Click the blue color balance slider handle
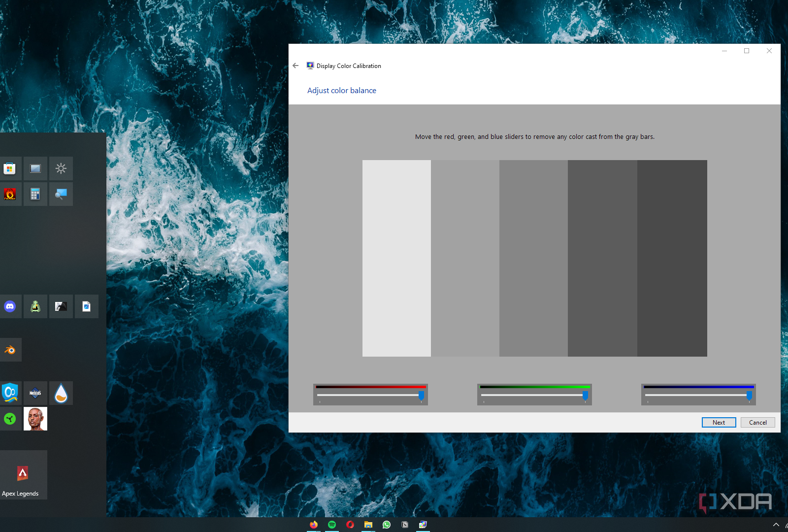This screenshot has height=532, width=788. click(749, 395)
